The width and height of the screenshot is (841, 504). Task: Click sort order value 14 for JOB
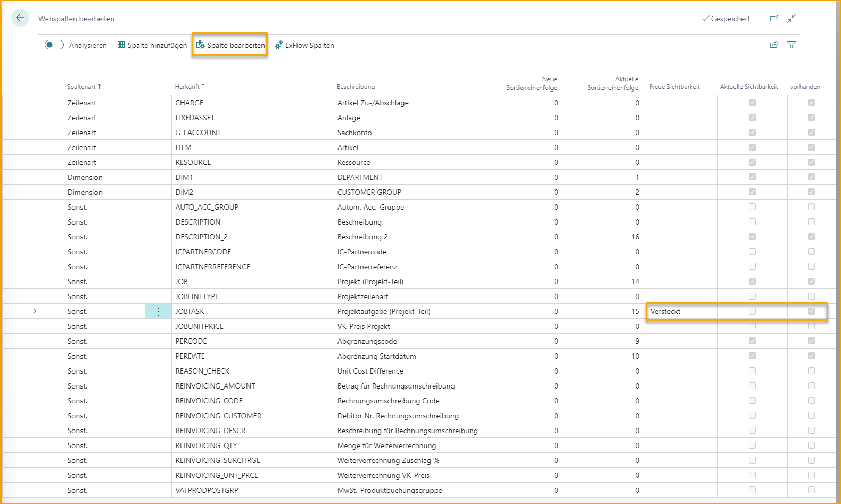(x=606, y=282)
